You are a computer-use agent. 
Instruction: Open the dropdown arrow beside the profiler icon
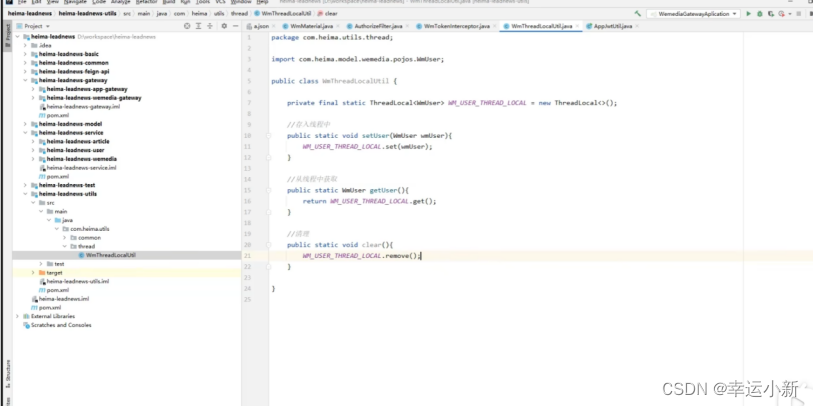tap(790, 14)
